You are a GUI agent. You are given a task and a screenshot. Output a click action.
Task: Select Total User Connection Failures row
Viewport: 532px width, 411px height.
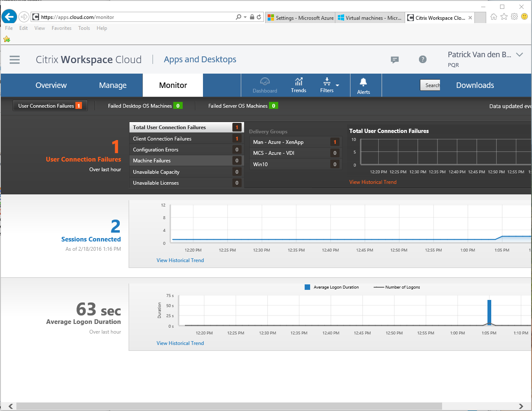(186, 127)
